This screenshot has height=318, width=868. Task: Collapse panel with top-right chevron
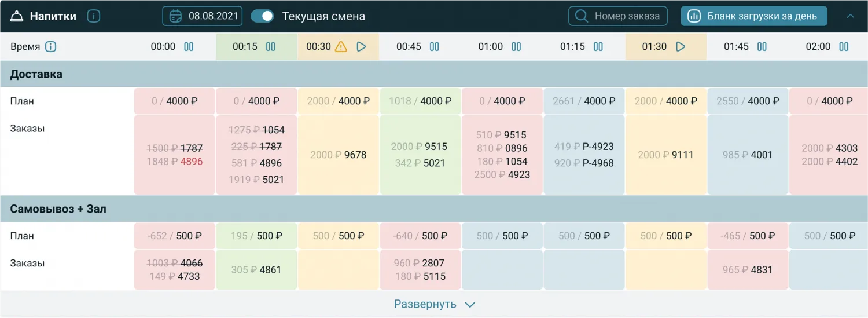tap(850, 16)
